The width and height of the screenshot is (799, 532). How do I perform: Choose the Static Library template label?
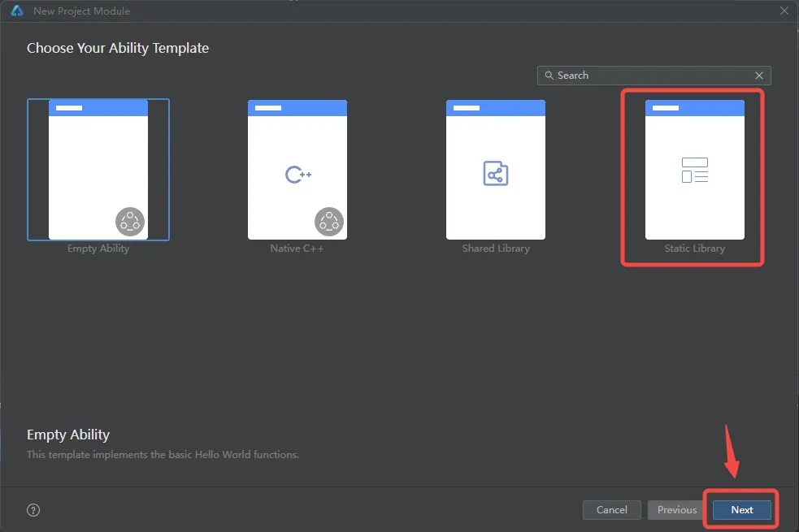point(694,249)
